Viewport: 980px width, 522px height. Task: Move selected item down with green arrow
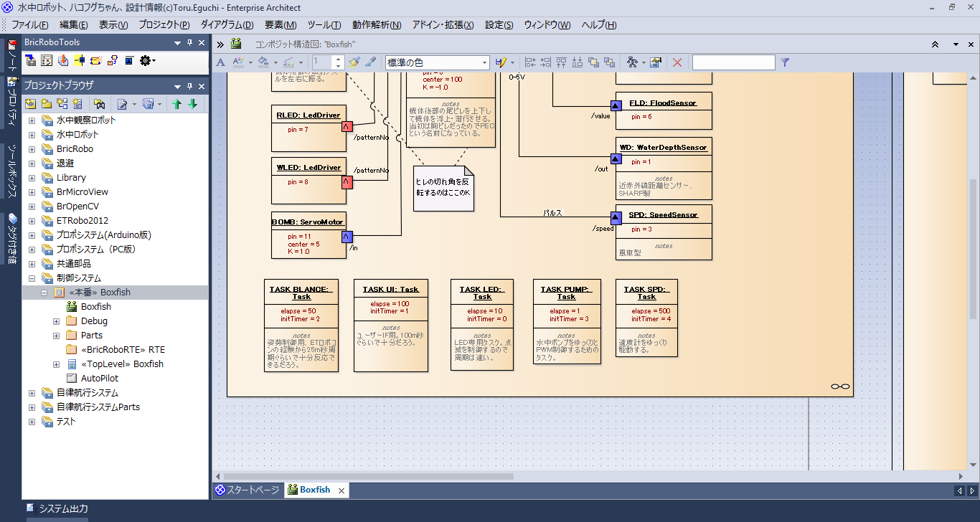pyautogui.click(x=192, y=104)
